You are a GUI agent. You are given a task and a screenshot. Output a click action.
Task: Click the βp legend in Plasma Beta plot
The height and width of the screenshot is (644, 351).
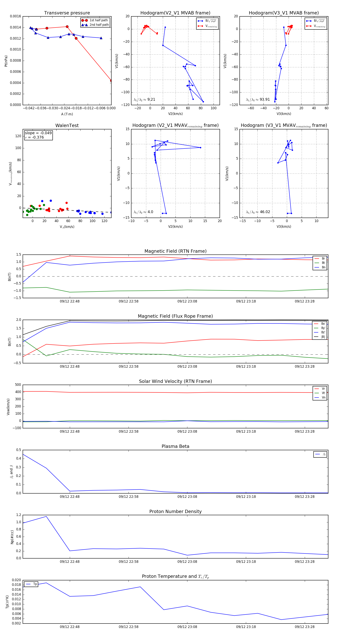coord(320,454)
